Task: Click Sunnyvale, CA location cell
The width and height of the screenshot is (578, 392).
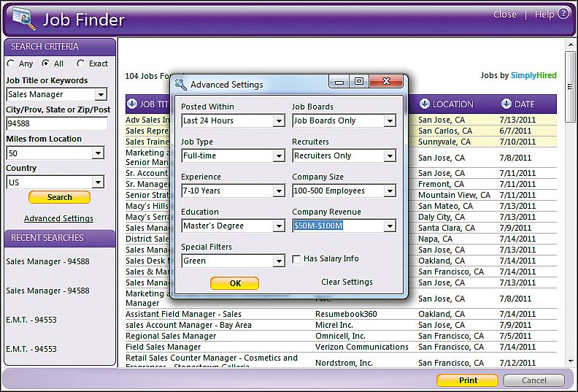Action: pos(444,142)
